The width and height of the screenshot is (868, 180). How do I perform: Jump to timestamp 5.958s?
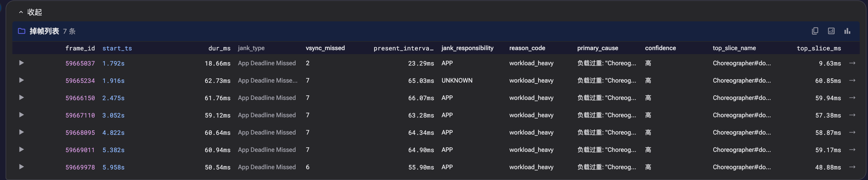point(113,167)
